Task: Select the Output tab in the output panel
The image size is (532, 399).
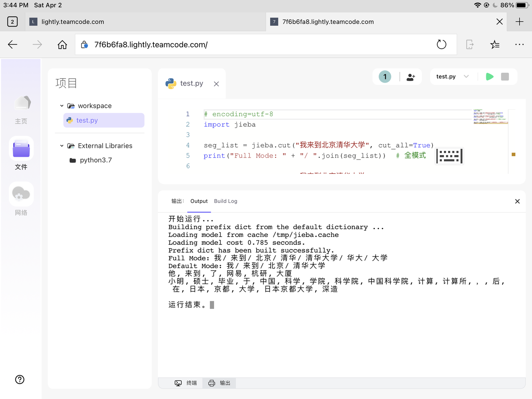Action: 199,201
